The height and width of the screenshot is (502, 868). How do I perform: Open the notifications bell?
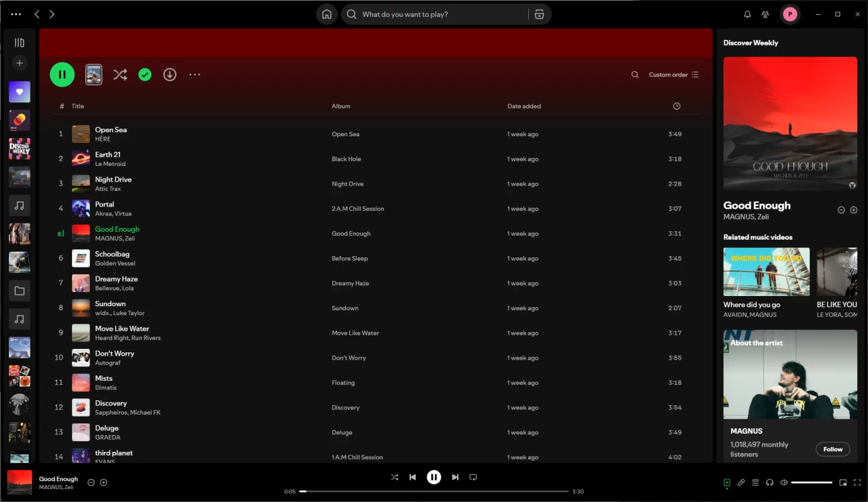point(747,14)
